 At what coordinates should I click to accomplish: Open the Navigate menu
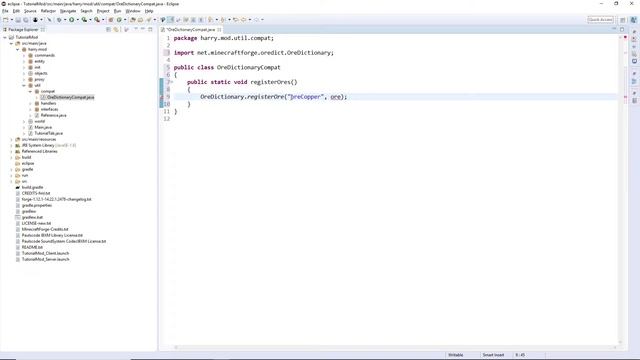pos(68,11)
